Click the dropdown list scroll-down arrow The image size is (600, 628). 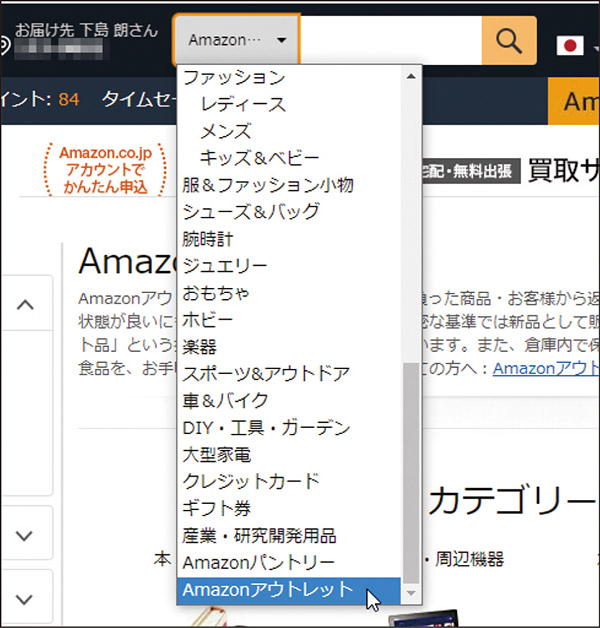[x=411, y=593]
